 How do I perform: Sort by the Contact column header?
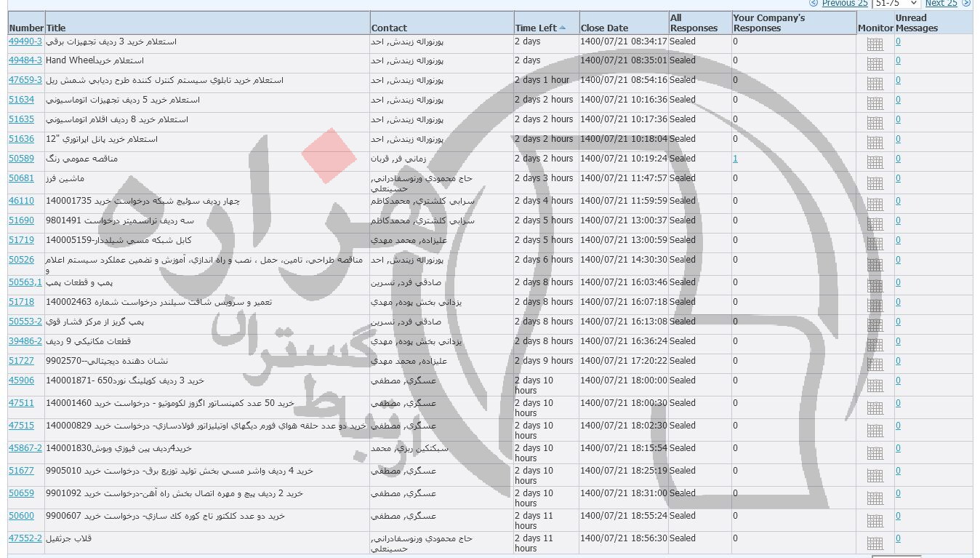tap(389, 28)
